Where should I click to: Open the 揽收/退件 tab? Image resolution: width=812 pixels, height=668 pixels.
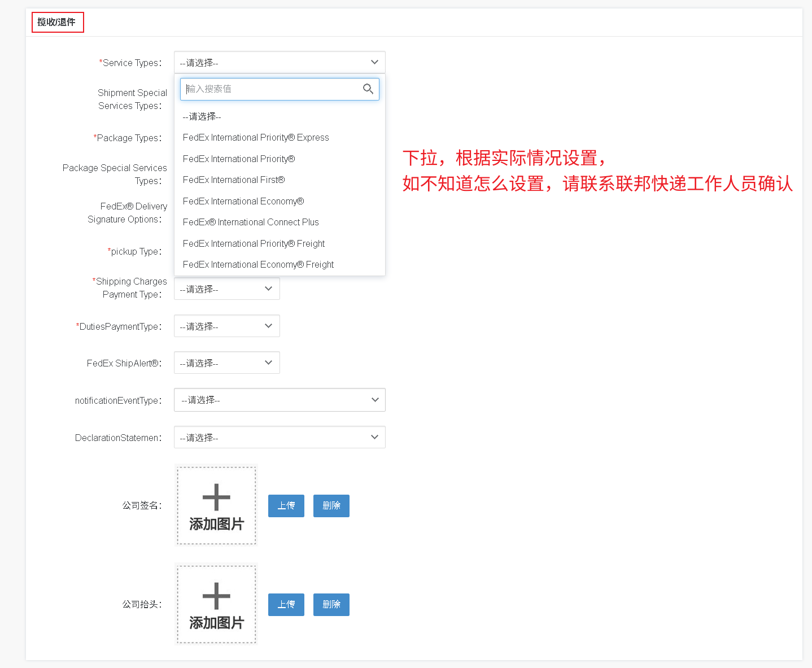(57, 23)
